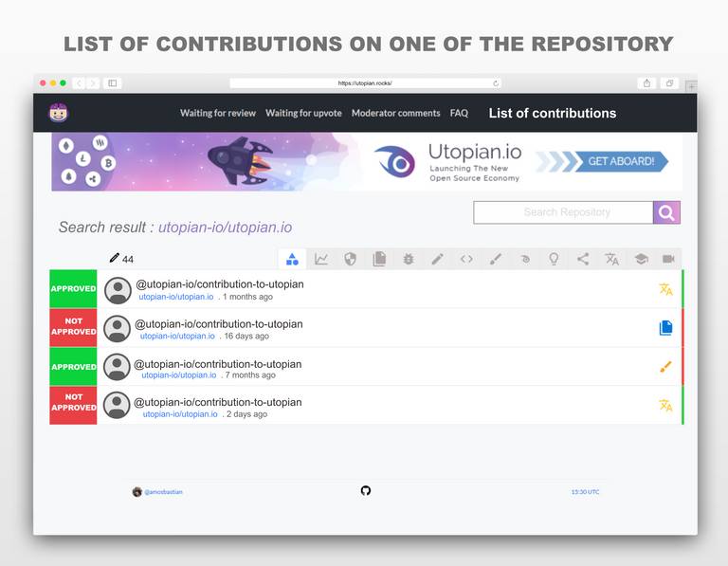Open List of contributions page
The image size is (728, 566).
click(x=553, y=113)
